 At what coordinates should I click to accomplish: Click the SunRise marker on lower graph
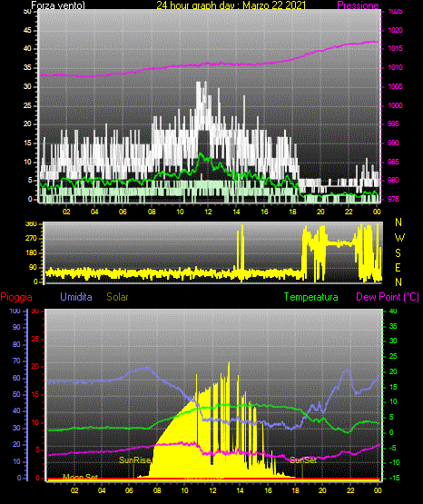(135, 460)
